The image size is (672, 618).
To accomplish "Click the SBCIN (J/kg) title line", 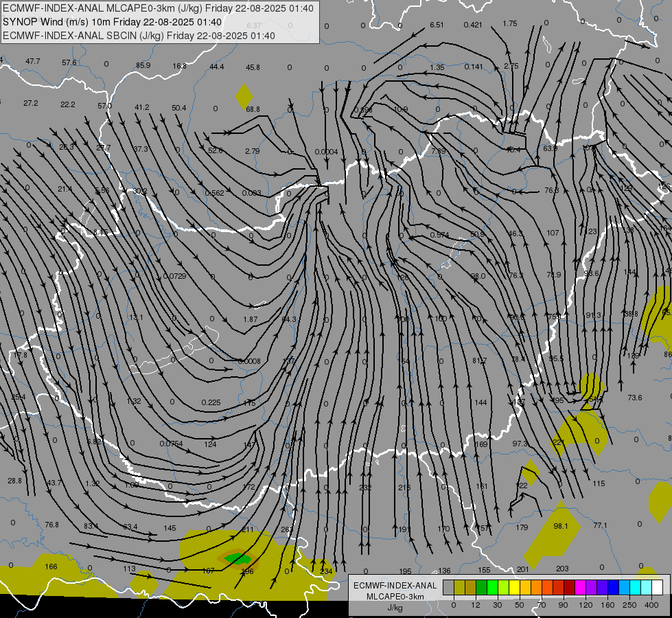I will pyautogui.click(x=139, y=36).
